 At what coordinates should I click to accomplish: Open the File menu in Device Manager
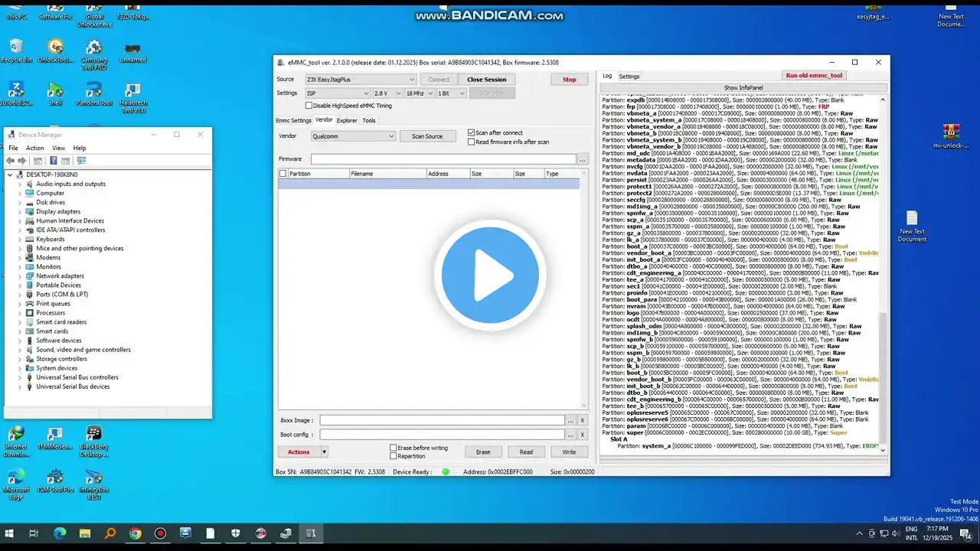point(13,148)
